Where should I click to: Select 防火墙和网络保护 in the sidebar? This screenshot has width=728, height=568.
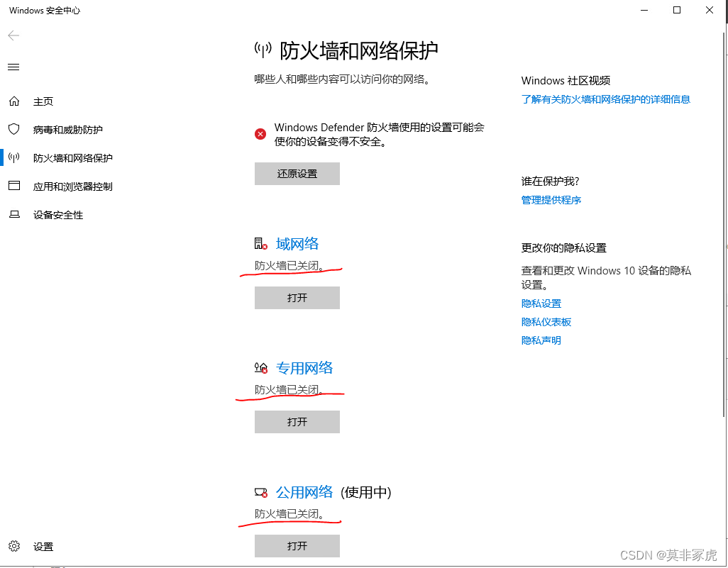[73, 158]
